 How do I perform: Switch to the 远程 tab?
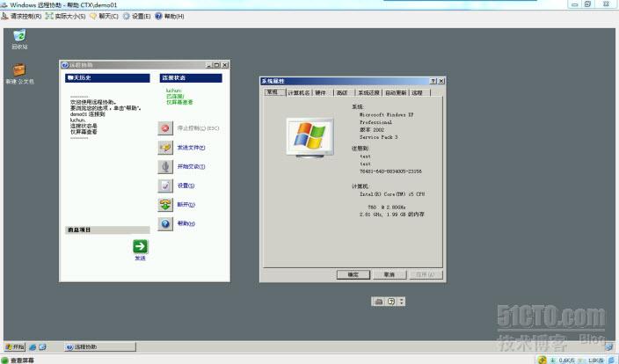click(418, 93)
